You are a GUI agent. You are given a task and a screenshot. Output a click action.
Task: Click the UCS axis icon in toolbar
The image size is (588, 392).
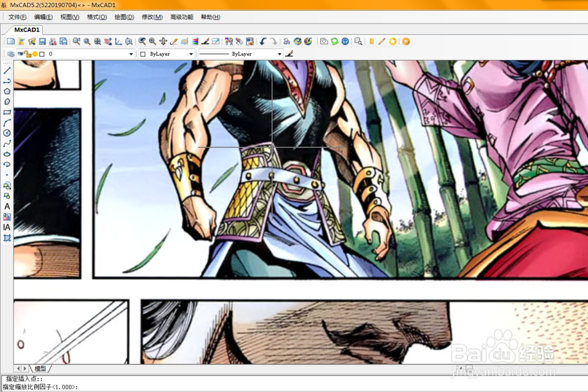tap(118, 42)
